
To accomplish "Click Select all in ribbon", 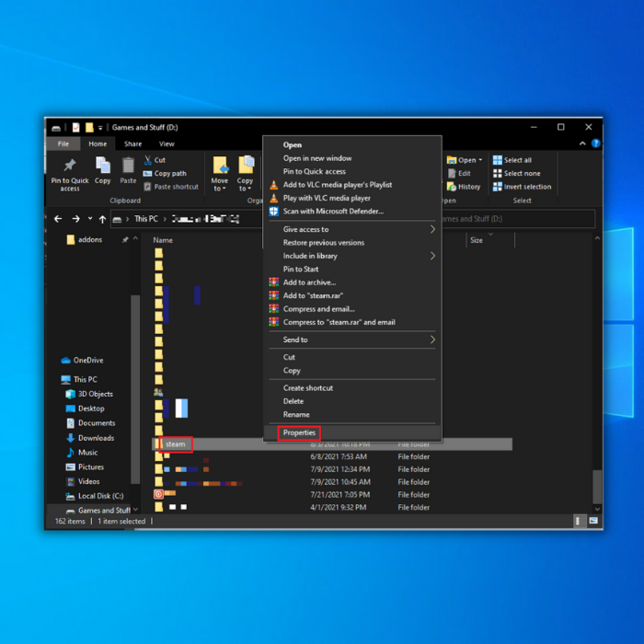I will (x=512, y=160).
